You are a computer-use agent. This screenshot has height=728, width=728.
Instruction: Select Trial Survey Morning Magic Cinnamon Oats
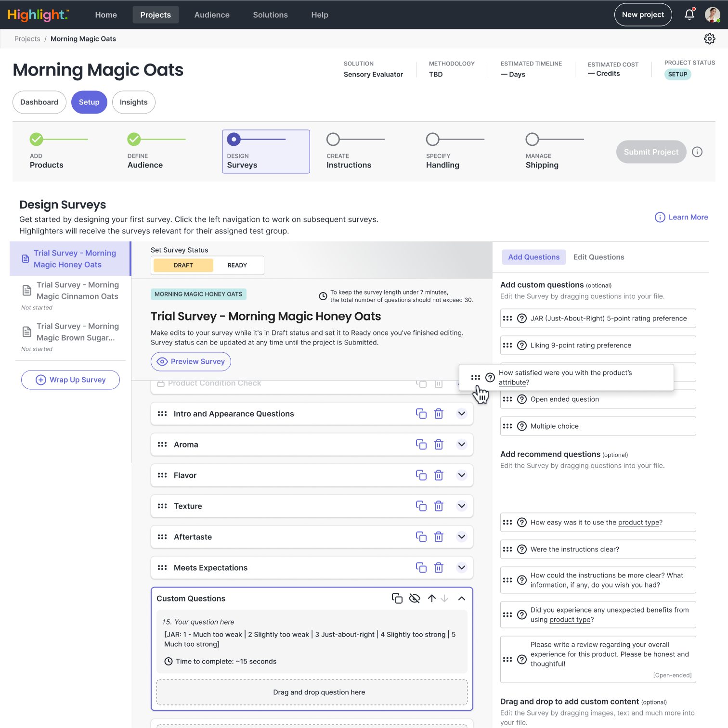[x=77, y=291]
